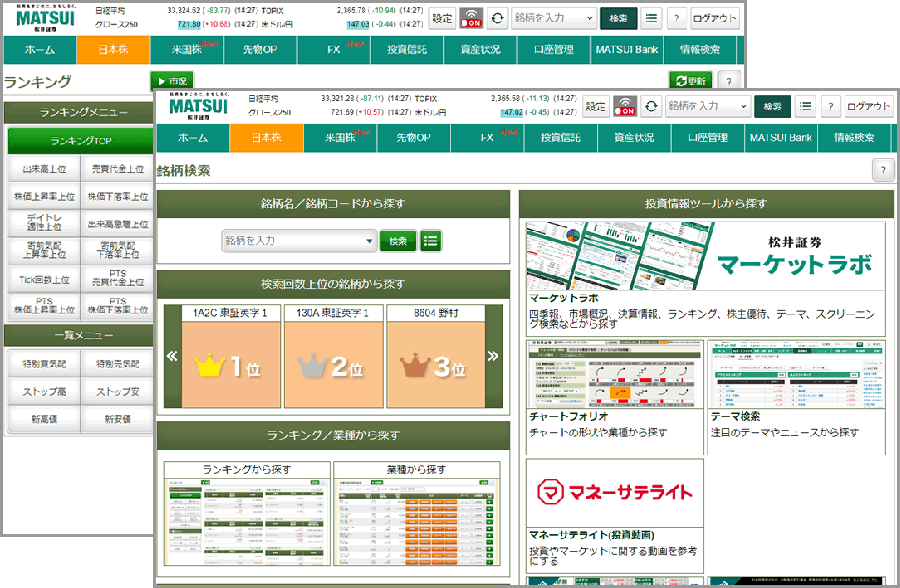Click the ? help icon in the front window header

pos(831,106)
